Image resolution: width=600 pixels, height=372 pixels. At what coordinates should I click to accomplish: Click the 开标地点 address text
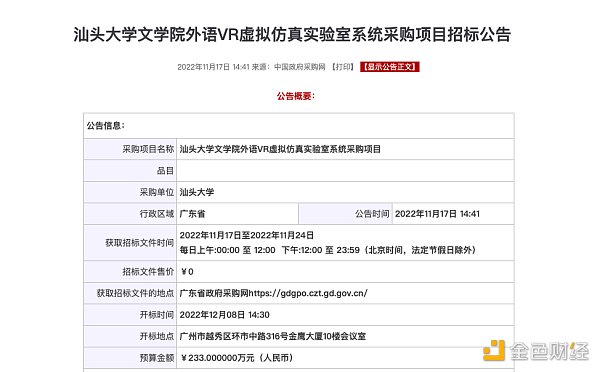click(x=273, y=336)
